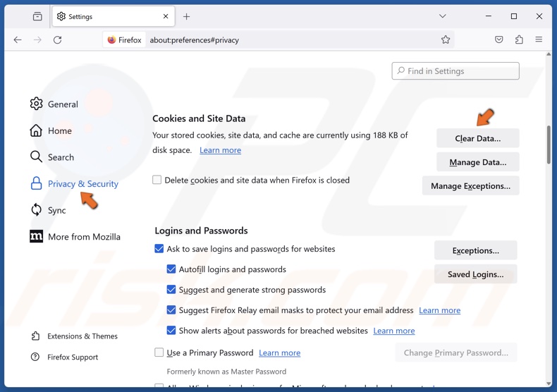Click the Clear Data... button
557x392 pixels.
[478, 138]
